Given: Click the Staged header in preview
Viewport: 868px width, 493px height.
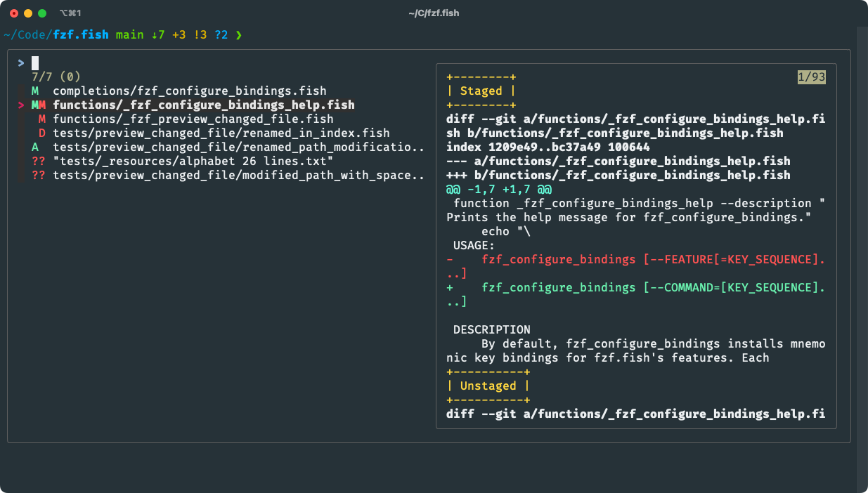Looking at the screenshot, I should [481, 91].
